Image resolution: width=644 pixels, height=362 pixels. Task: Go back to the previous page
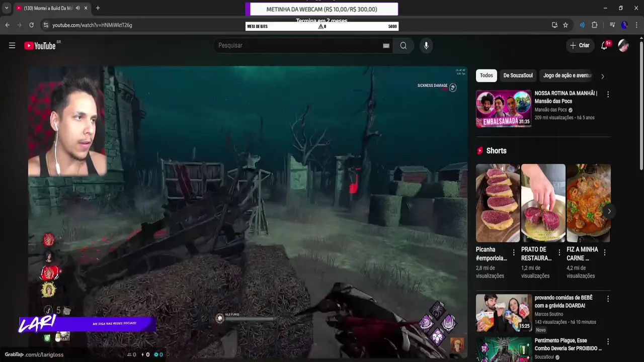[7, 25]
